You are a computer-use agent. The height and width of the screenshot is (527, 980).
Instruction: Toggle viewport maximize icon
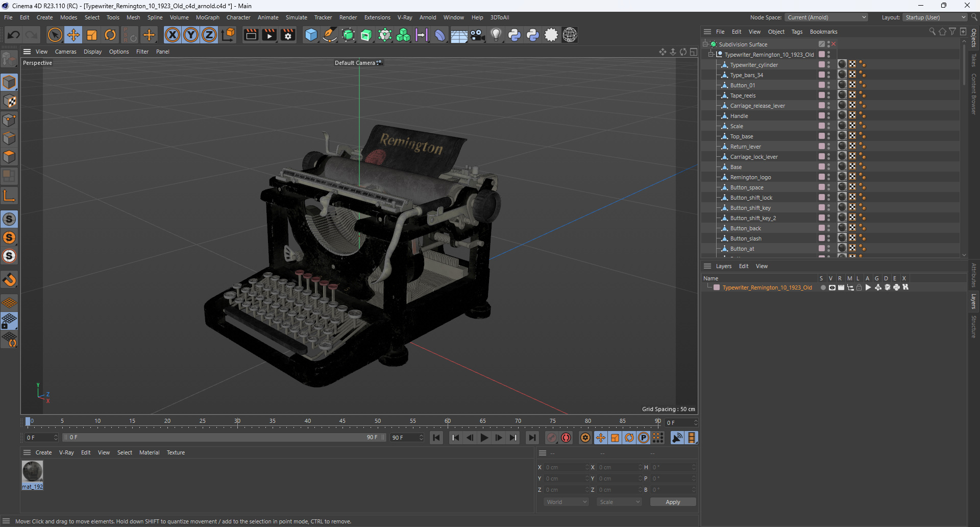pyautogui.click(x=694, y=52)
